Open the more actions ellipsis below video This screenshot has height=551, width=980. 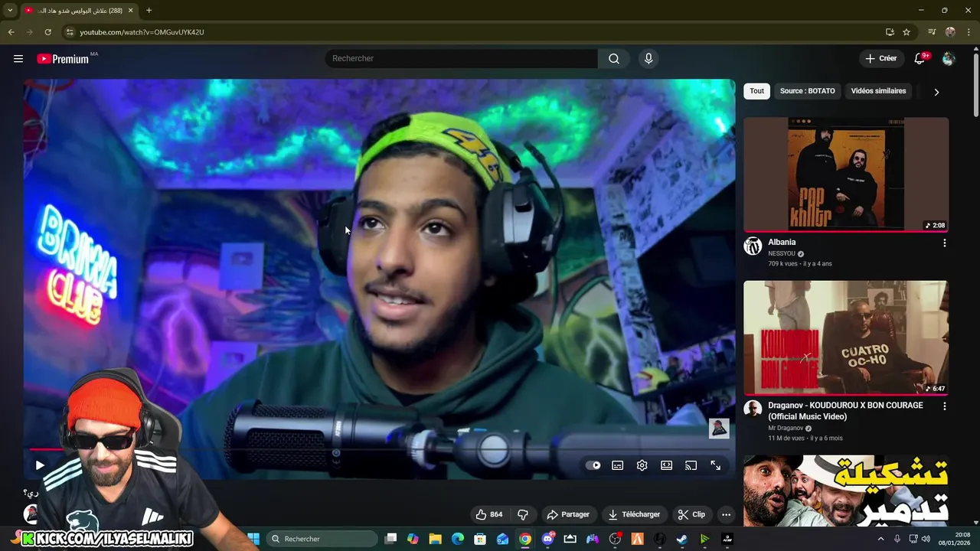[726, 514]
